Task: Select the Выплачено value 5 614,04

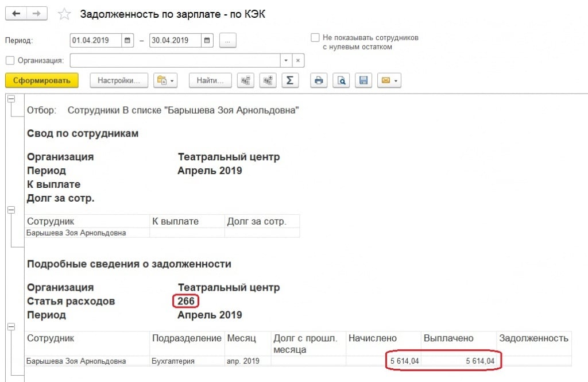Action: [459, 361]
